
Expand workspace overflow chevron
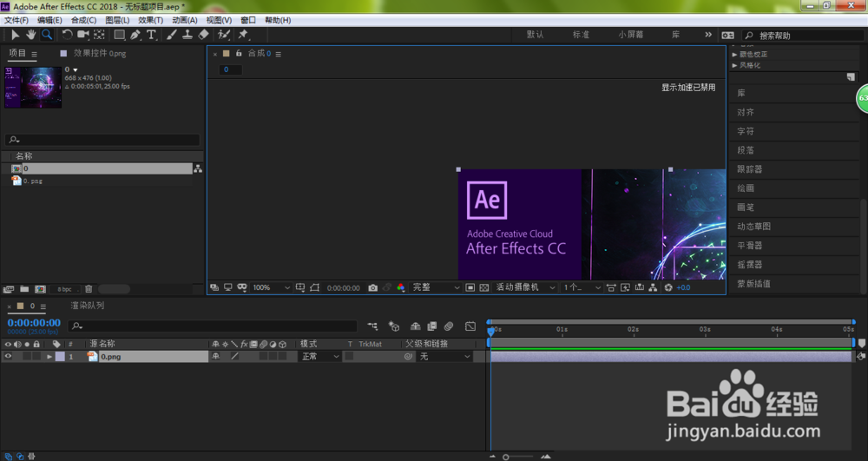click(x=708, y=35)
